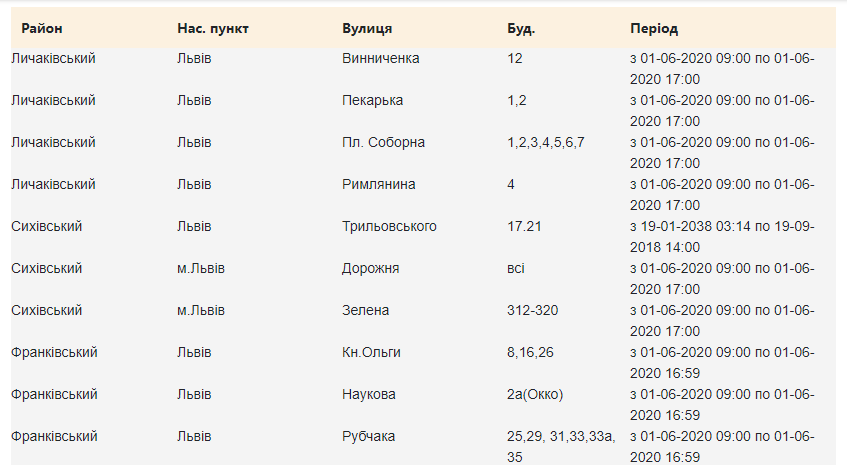Click the Нас. пункт column header
Image resolution: width=847 pixels, height=465 pixels.
(x=213, y=28)
